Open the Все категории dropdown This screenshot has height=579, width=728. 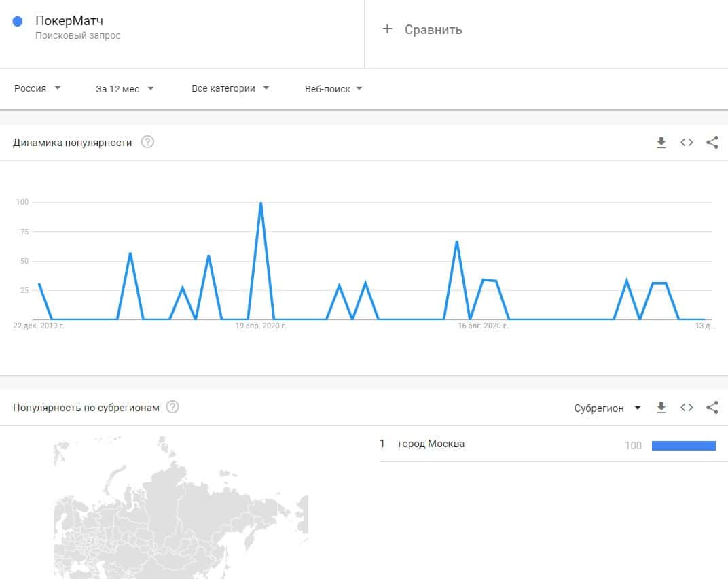[x=230, y=88]
